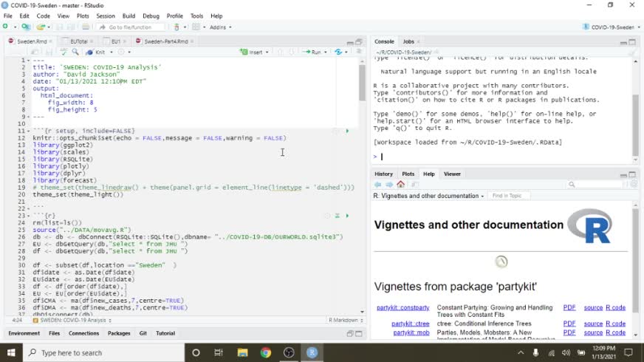Open the COVID-19-Sweden project dropdown

pyautogui.click(x=612, y=27)
